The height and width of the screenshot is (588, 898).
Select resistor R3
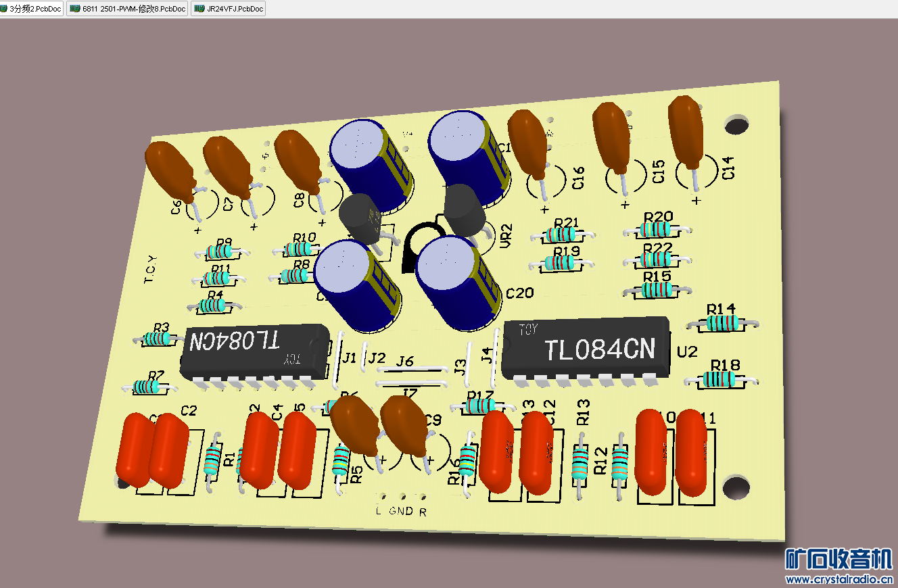(158, 339)
